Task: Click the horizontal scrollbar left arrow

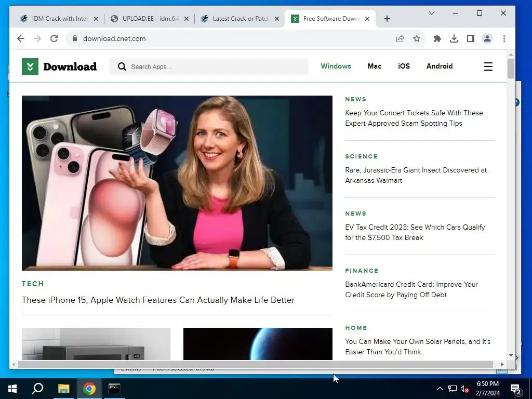Action: (x=14, y=364)
